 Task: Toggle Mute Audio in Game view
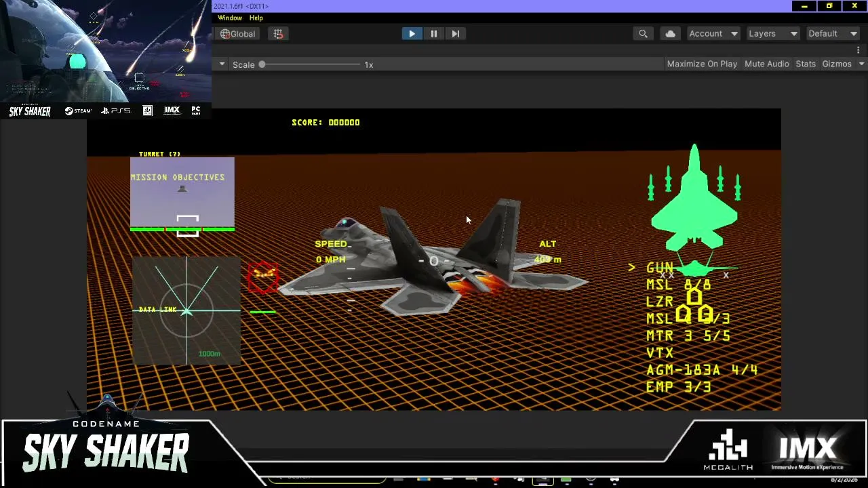(x=766, y=64)
